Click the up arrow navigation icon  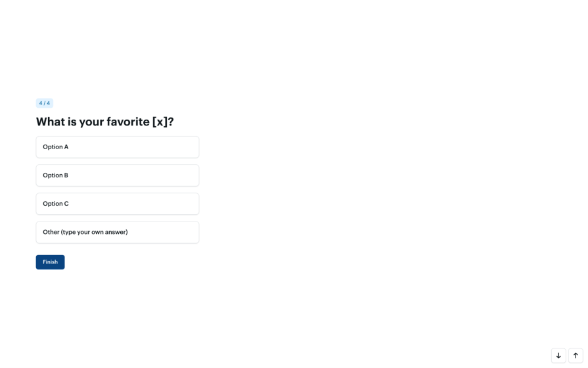point(576,356)
